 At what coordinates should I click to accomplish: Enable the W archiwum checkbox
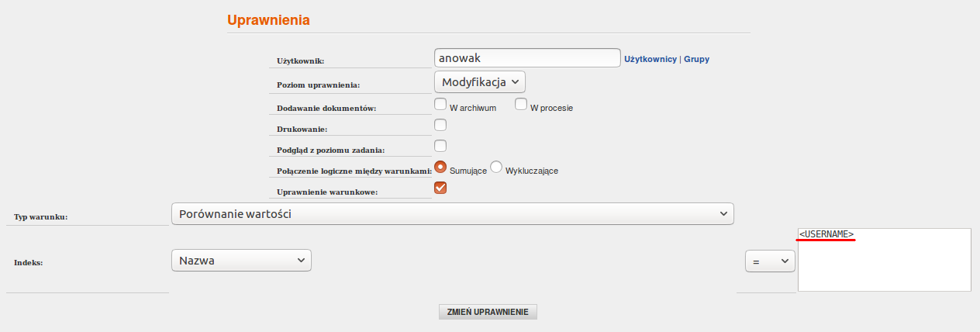pos(440,104)
